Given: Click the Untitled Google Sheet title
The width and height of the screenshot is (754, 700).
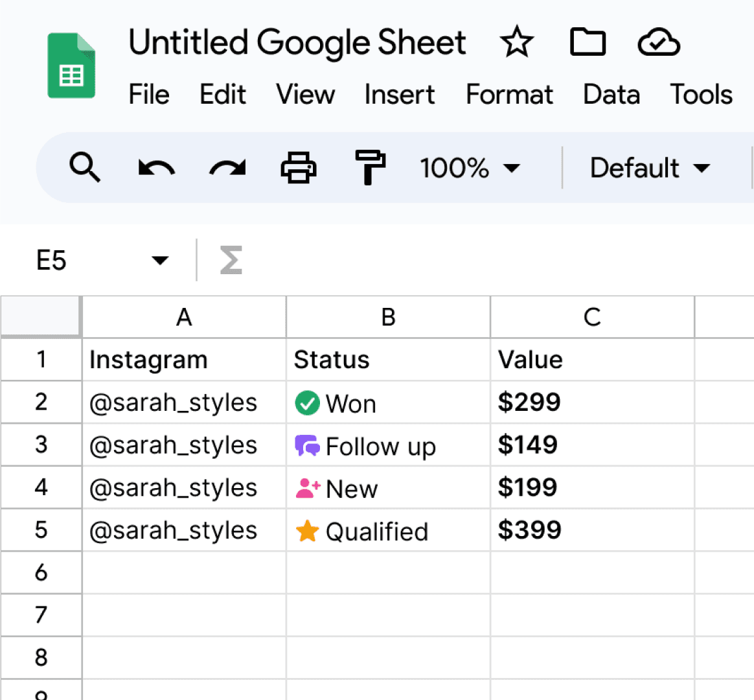Looking at the screenshot, I should coord(297,43).
